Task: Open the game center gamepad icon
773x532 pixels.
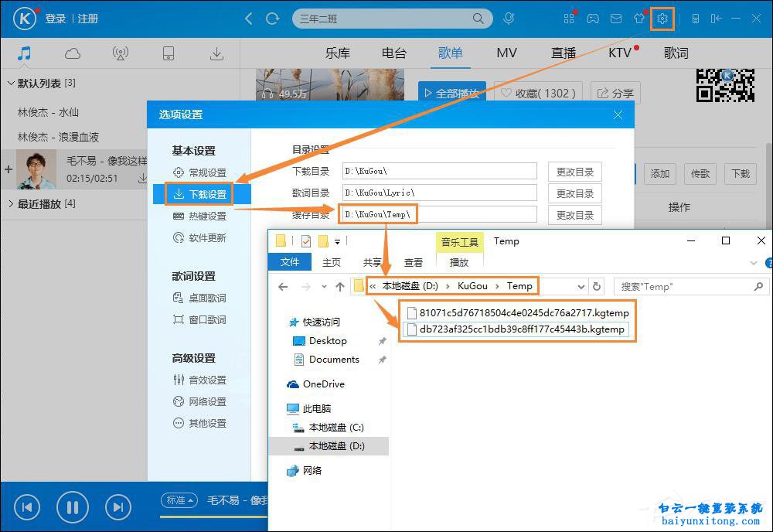Action: coord(593,18)
